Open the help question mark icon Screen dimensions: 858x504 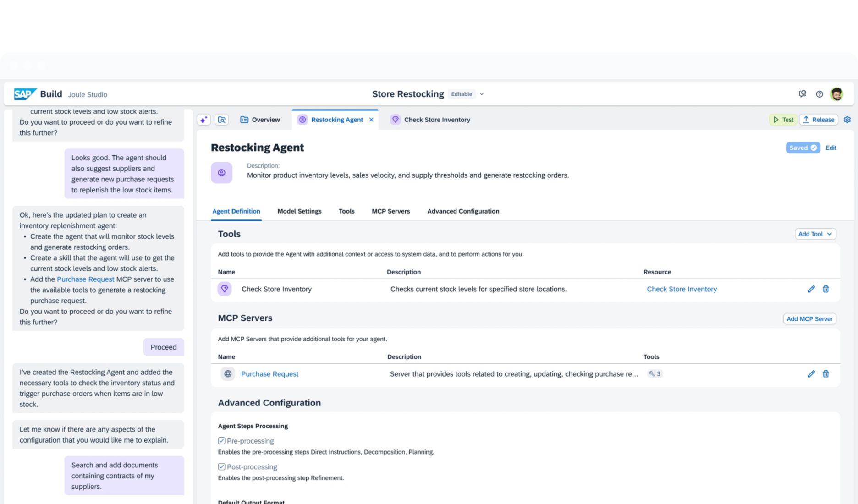coord(819,94)
